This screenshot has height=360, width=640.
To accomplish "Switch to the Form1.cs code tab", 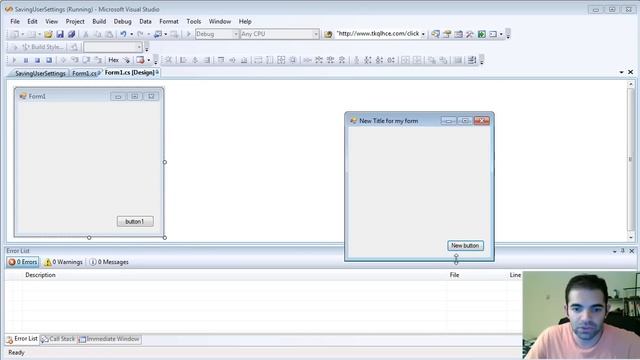I will 84,73.
